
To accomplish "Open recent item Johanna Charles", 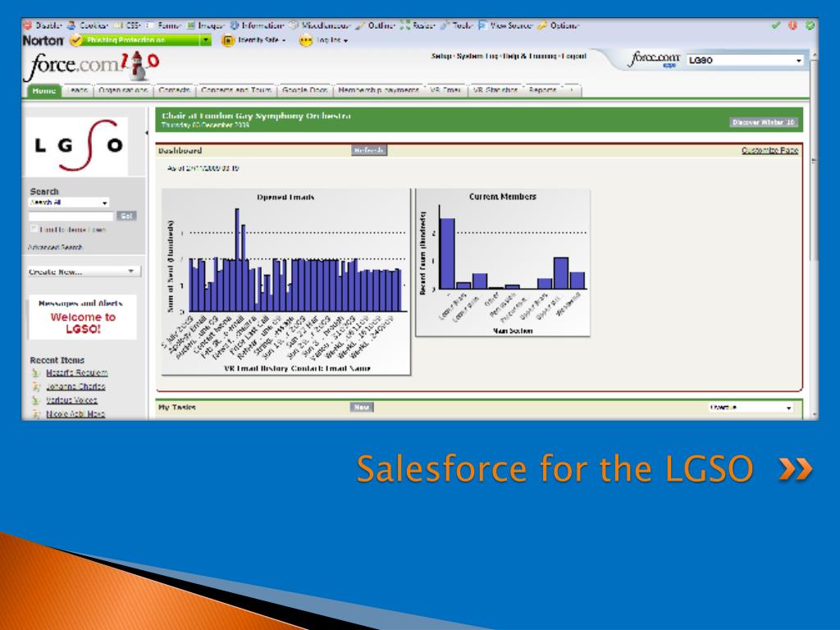I will [x=75, y=387].
